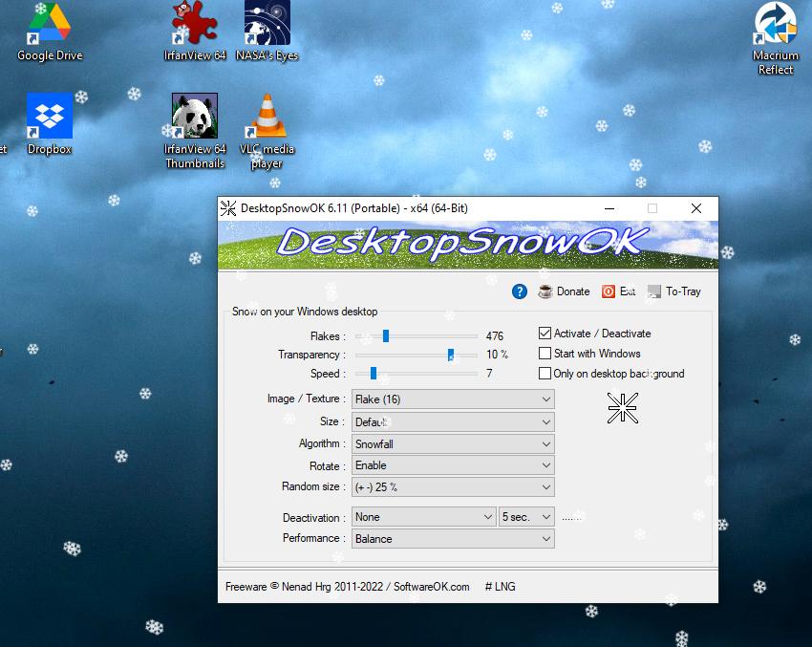Expand the Random size dropdown
Image resolution: width=812 pixels, height=647 pixels.
click(x=453, y=487)
